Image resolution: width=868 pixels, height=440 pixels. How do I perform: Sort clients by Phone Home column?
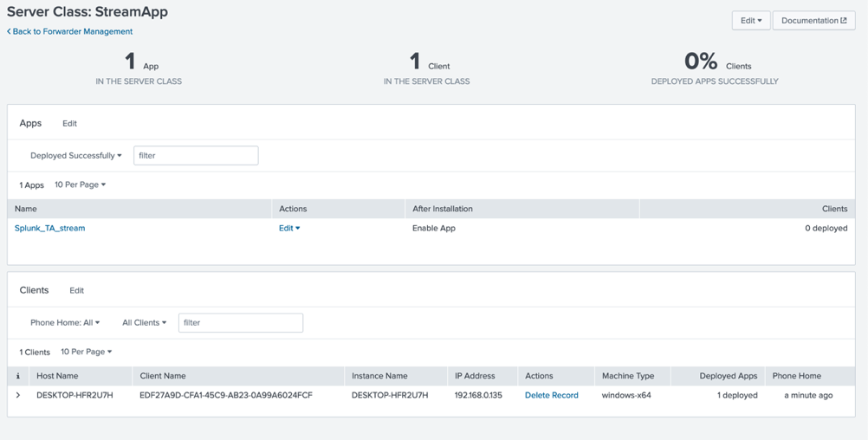(x=796, y=376)
